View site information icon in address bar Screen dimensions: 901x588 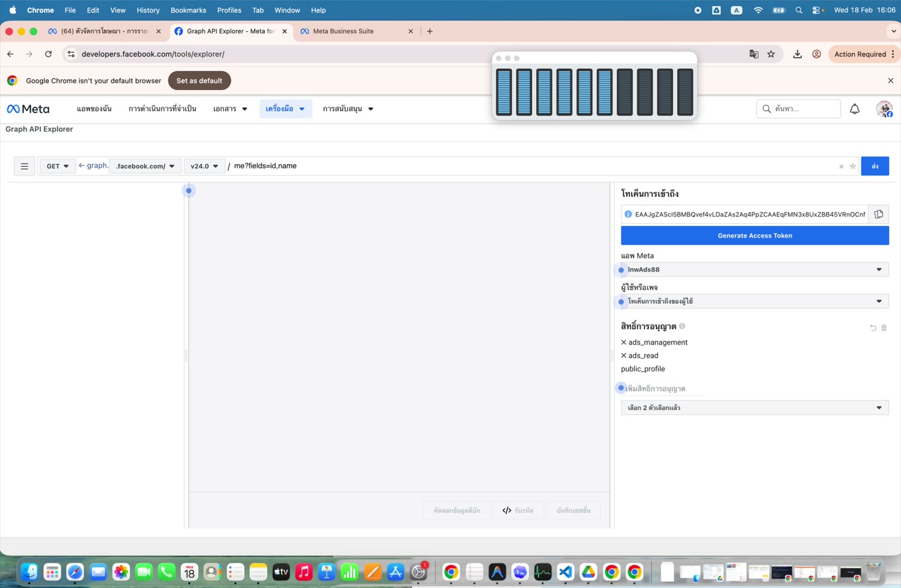(71, 54)
